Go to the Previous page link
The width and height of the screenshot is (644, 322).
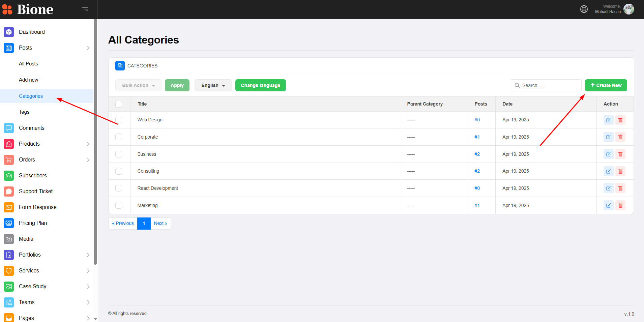123,224
